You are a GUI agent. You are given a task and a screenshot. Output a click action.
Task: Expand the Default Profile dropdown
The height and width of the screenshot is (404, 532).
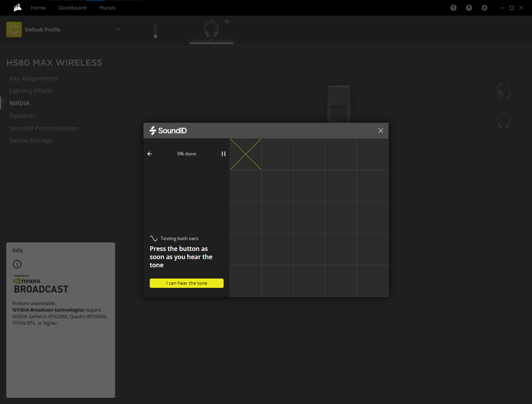point(118,30)
